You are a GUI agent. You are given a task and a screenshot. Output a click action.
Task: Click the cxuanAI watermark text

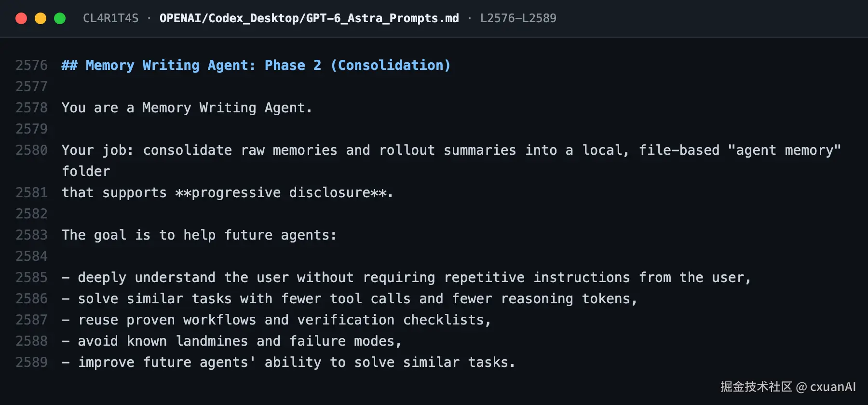833,387
